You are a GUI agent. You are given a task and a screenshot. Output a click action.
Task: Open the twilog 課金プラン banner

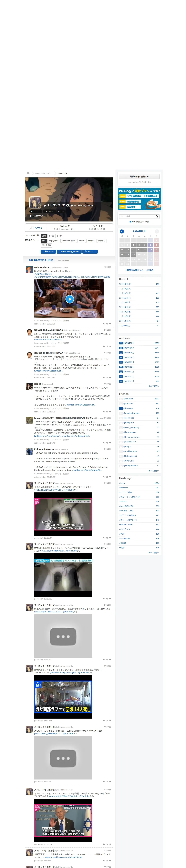click(x=139, y=199)
